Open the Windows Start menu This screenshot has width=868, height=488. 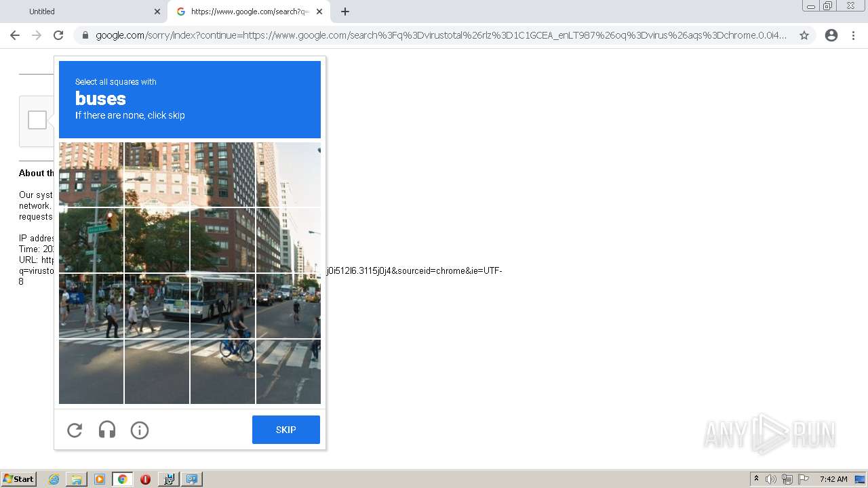[x=19, y=479]
